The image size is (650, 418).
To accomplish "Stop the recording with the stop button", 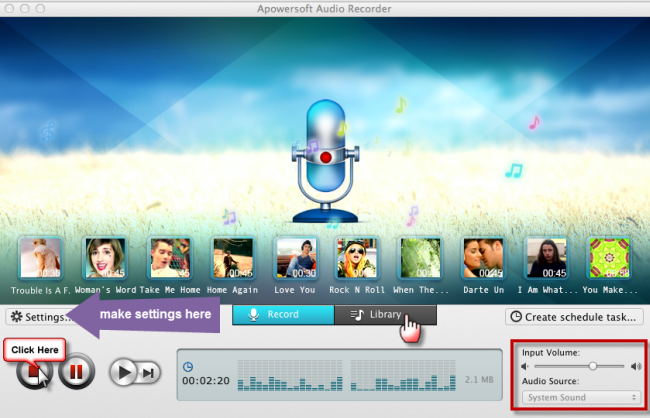I will [34, 371].
